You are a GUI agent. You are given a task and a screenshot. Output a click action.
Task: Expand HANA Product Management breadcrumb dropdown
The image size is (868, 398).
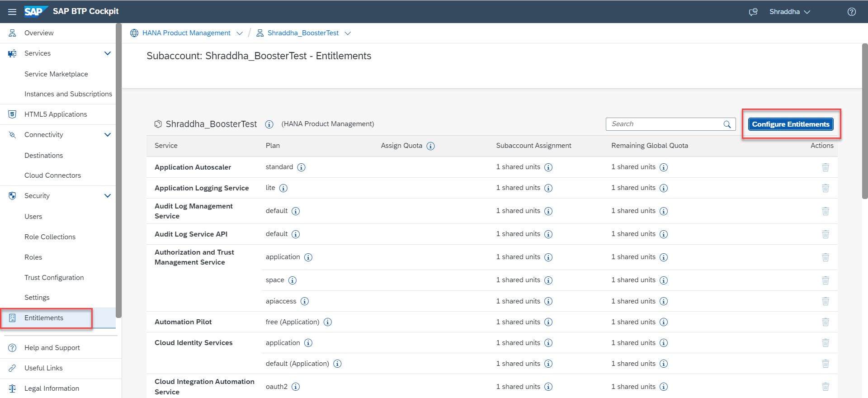(x=240, y=33)
